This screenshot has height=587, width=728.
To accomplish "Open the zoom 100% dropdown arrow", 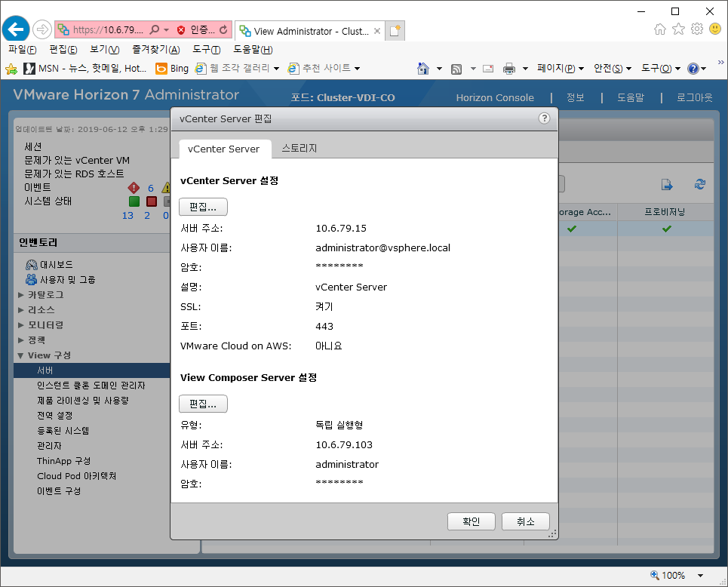I will point(700,576).
